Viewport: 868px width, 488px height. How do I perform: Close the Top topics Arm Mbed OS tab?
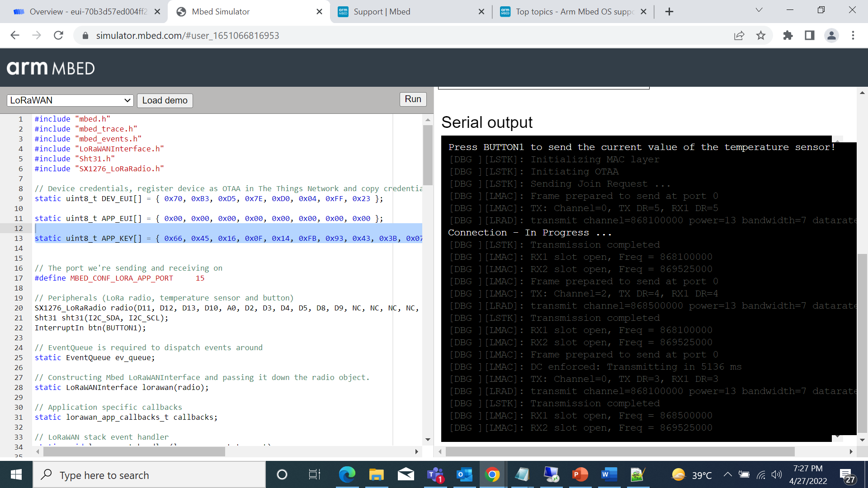click(x=644, y=12)
